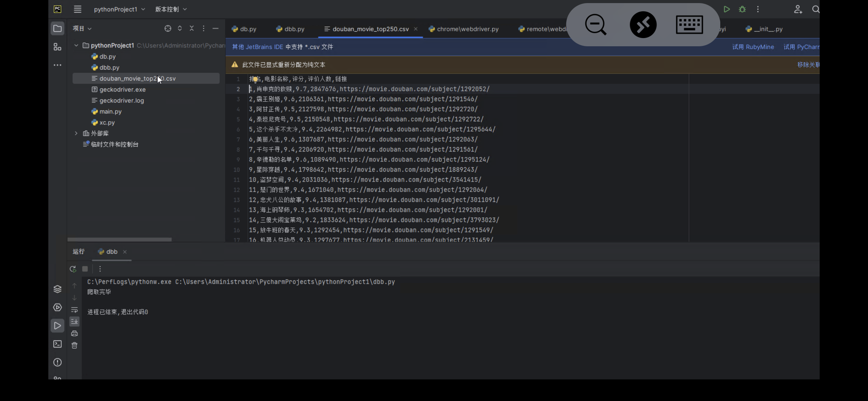Open the main hamburger menu
Viewport: 868px width, 401px height.
(77, 9)
